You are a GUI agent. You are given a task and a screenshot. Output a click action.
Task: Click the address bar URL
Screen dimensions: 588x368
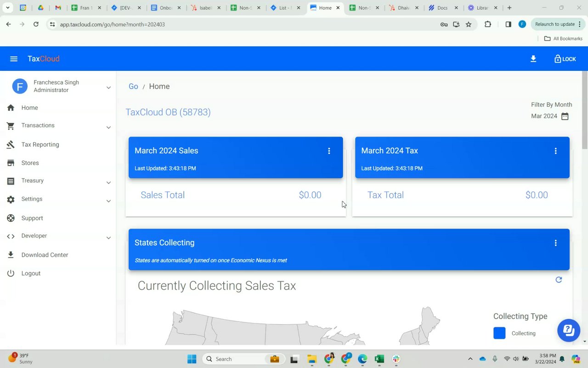coord(113,24)
